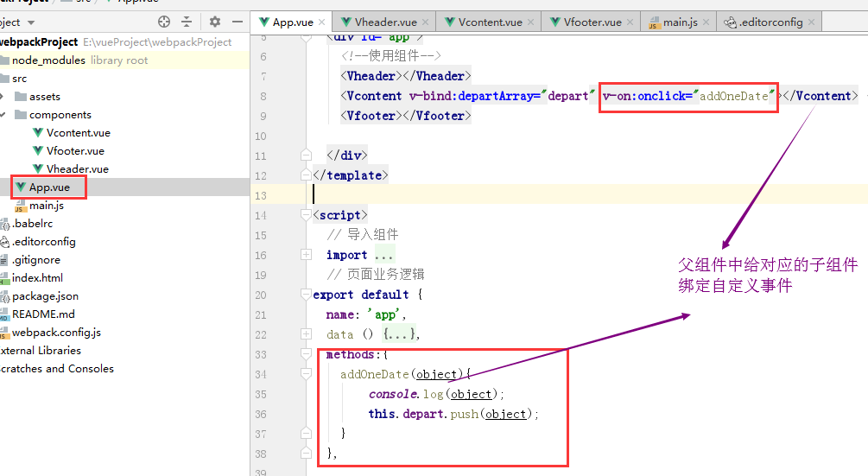Click on this.depart.push(object) code line
The width and height of the screenshot is (868, 476).
[453, 414]
